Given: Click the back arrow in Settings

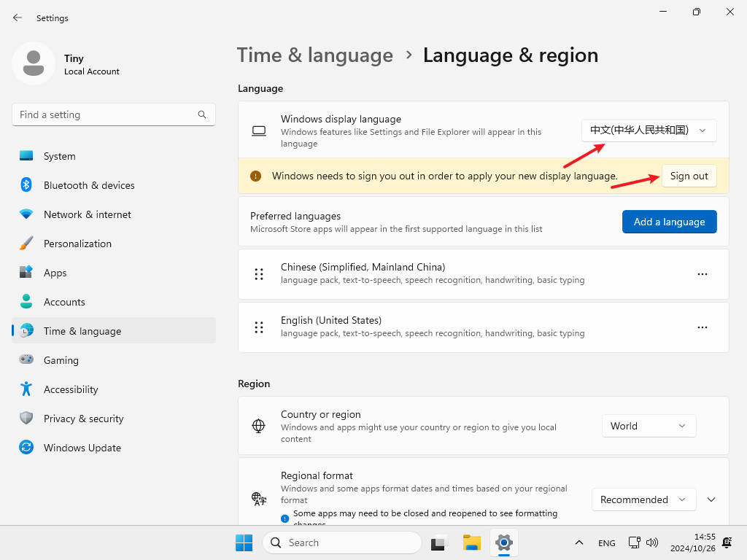Looking at the screenshot, I should click(x=18, y=17).
